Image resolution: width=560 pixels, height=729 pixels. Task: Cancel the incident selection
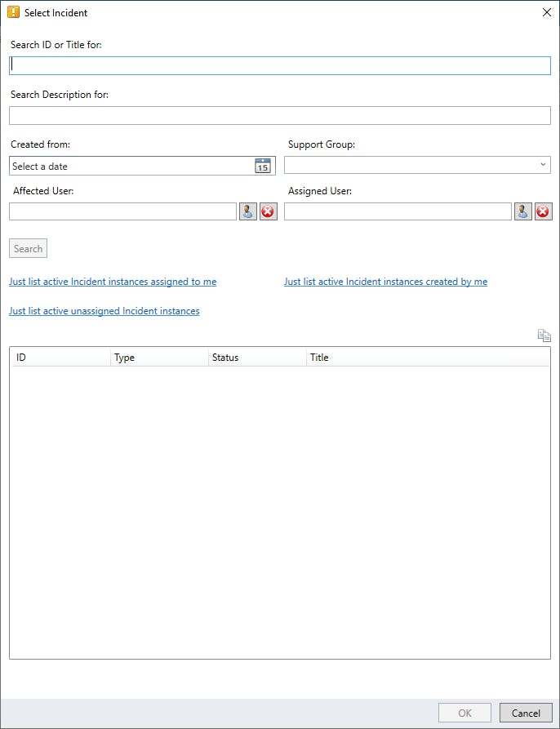[x=526, y=713]
